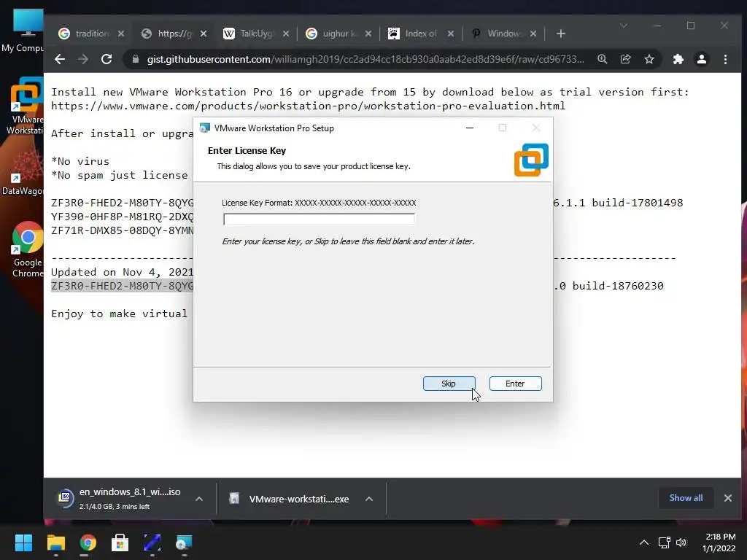Image resolution: width=747 pixels, height=560 pixels.
Task: Close the 'tradition' tab
Action: 121,34
